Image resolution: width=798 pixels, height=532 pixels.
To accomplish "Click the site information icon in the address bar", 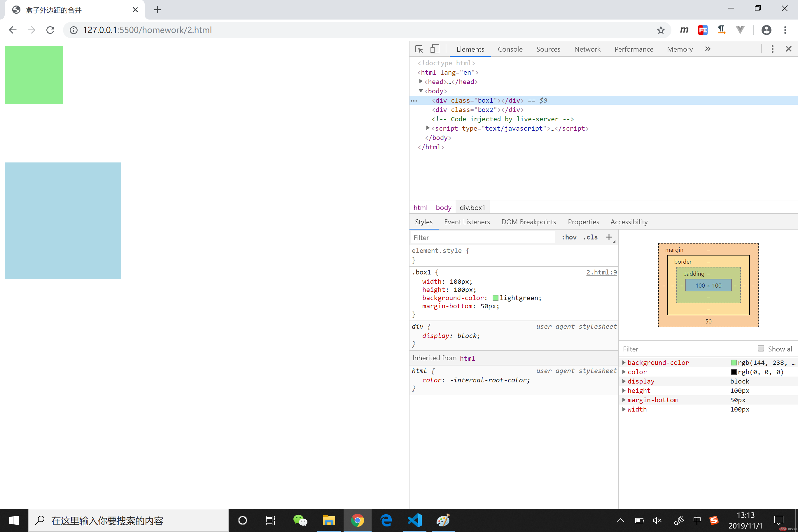I will pyautogui.click(x=73, y=30).
